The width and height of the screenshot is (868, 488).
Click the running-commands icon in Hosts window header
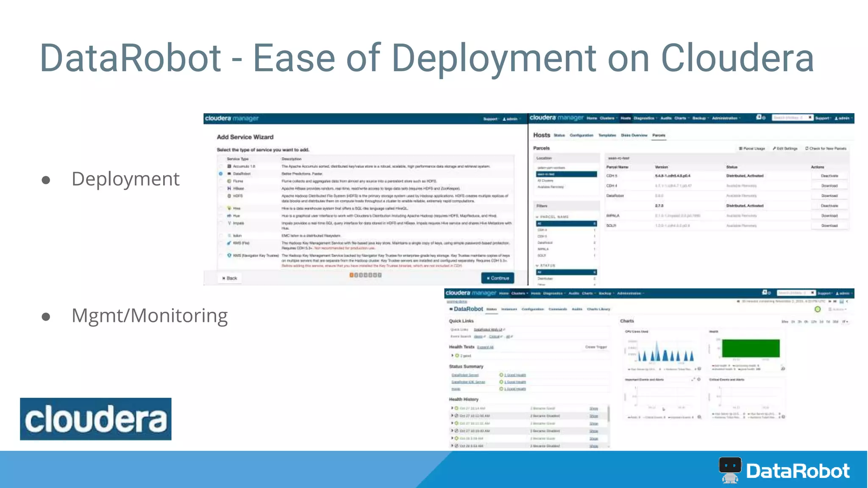pos(759,117)
